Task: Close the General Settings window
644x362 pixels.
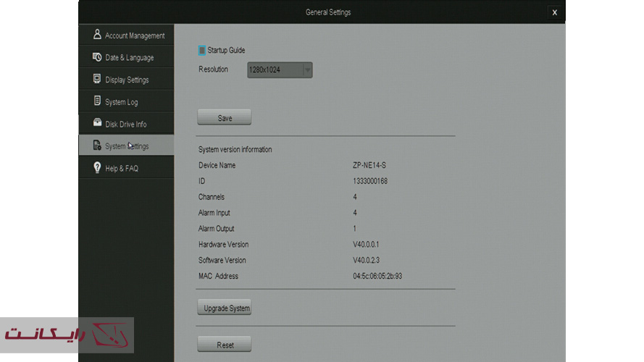Action: tap(554, 12)
